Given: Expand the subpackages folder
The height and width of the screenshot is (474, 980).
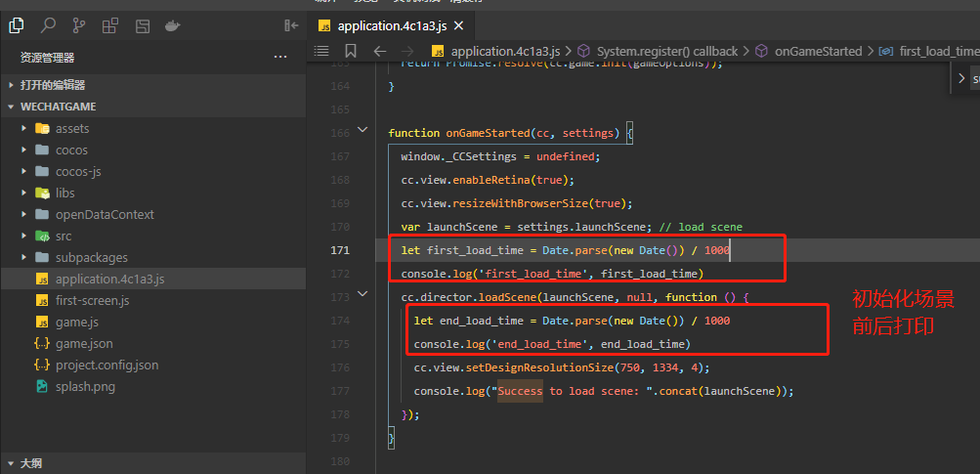Looking at the screenshot, I should pyautogui.click(x=153, y=258).
